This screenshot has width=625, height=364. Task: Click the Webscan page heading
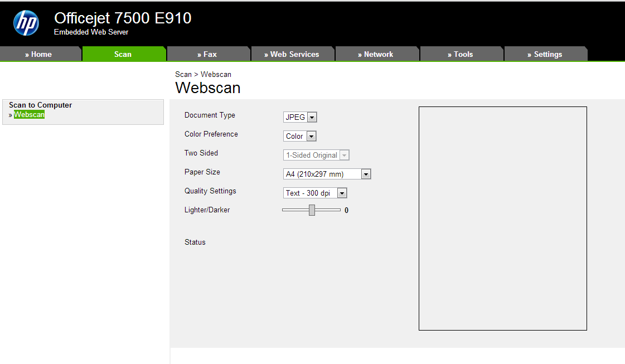tap(208, 88)
